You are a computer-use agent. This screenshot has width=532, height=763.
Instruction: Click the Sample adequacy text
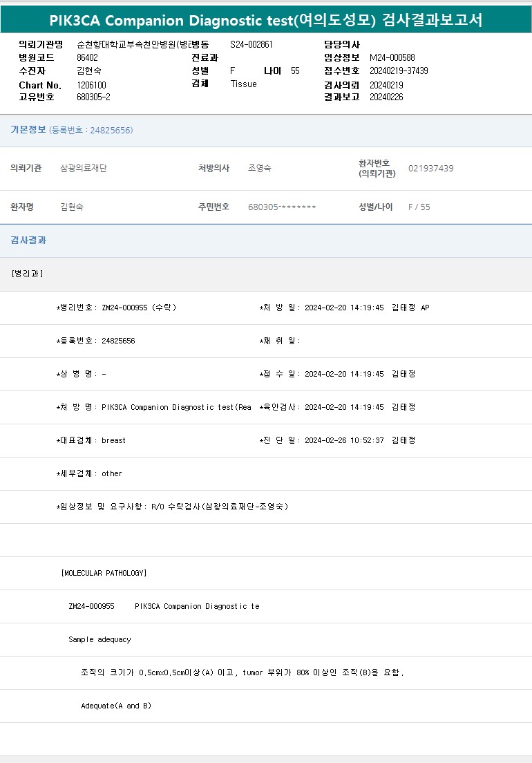click(x=99, y=639)
